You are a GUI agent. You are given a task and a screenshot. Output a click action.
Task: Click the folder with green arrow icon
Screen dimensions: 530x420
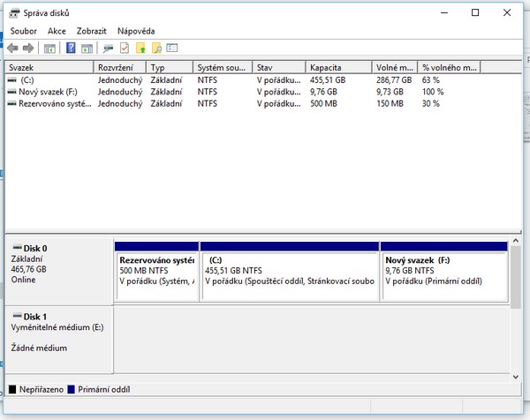pyautogui.click(x=140, y=48)
